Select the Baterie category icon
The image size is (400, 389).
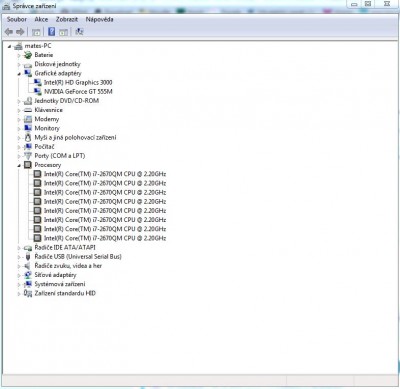click(x=28, y=55)
